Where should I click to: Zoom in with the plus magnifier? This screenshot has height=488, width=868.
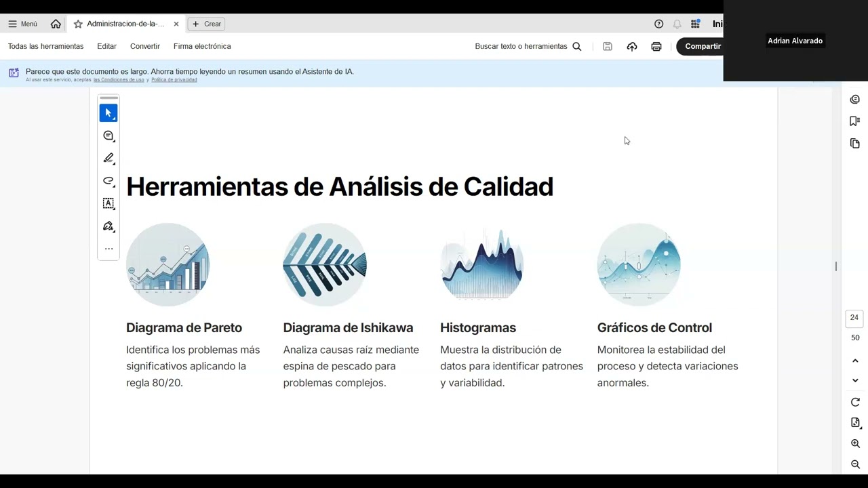[855, 444]
